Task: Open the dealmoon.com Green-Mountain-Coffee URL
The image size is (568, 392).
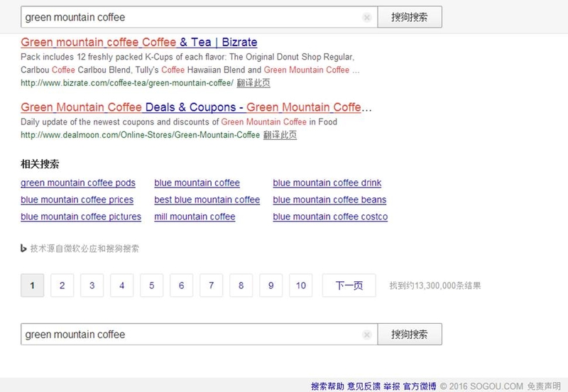Action: (140, 135)
